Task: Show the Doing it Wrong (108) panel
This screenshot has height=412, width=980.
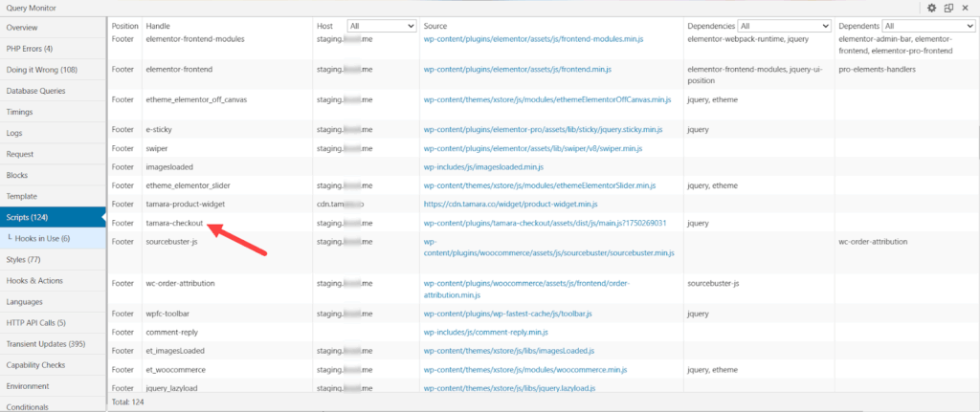Action: [x=41, y=69]
